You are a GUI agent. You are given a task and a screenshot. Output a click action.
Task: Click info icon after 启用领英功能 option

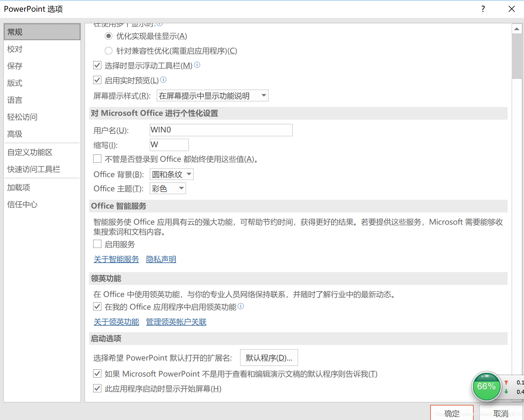(241, 306)
